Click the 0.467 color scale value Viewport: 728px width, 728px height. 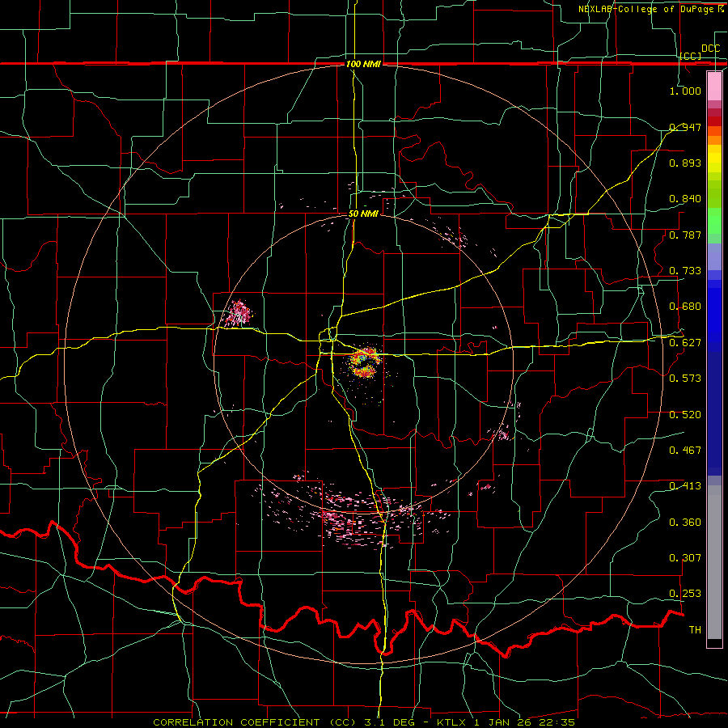coord(685,451)
